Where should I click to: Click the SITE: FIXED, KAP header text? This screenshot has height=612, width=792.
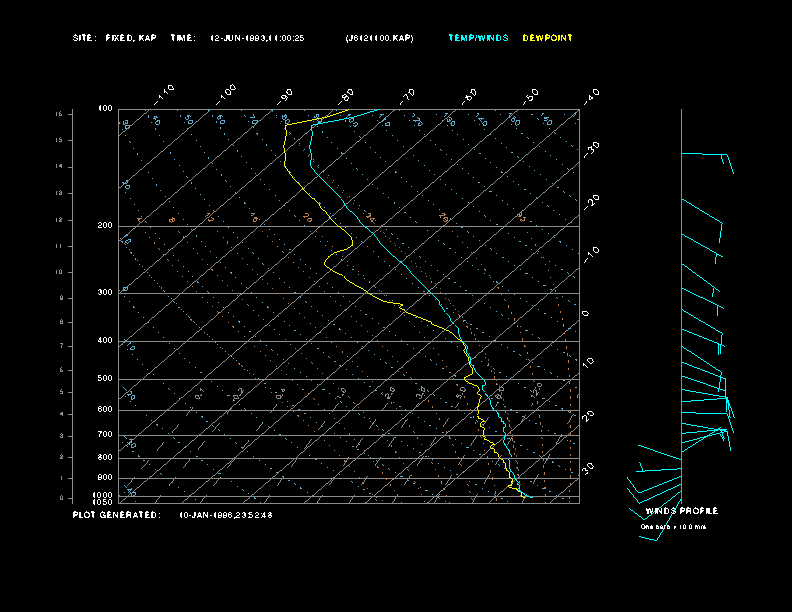[x=114, y=38]
